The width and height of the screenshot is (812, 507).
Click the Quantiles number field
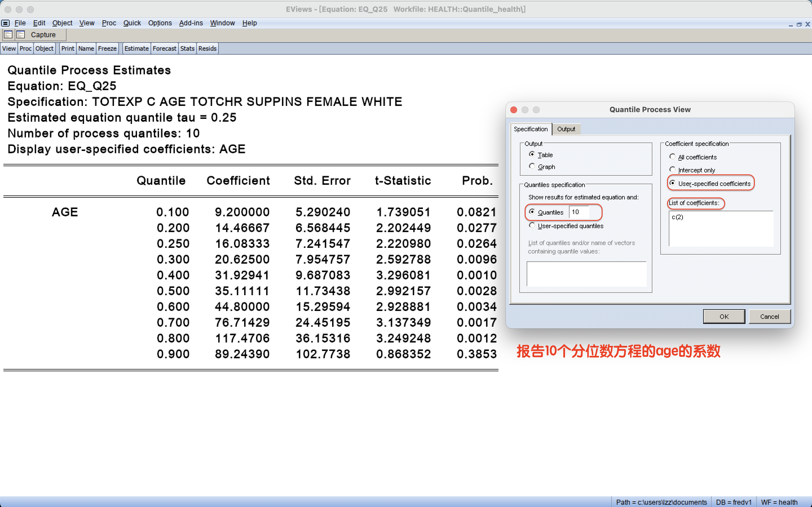coord(579,212)
